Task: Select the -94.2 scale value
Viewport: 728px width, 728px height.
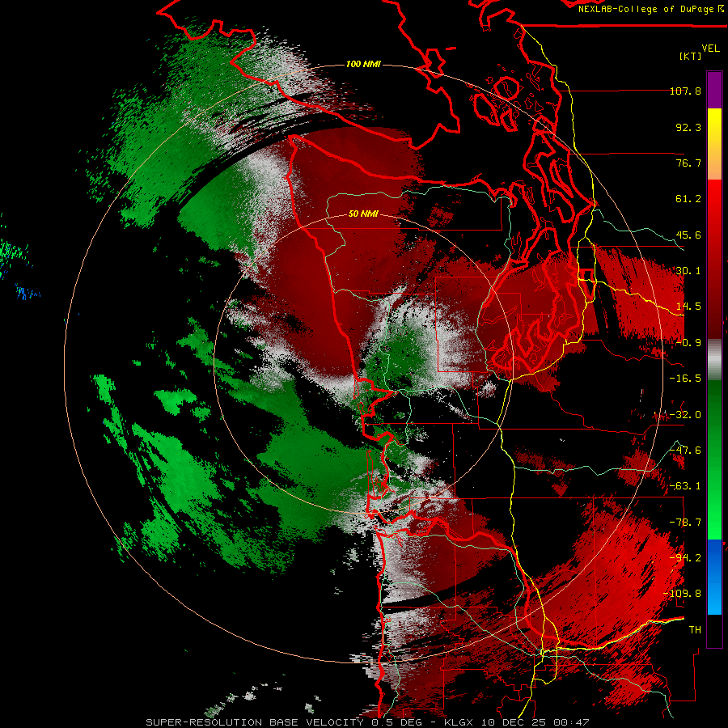Action: pos(685,558)
